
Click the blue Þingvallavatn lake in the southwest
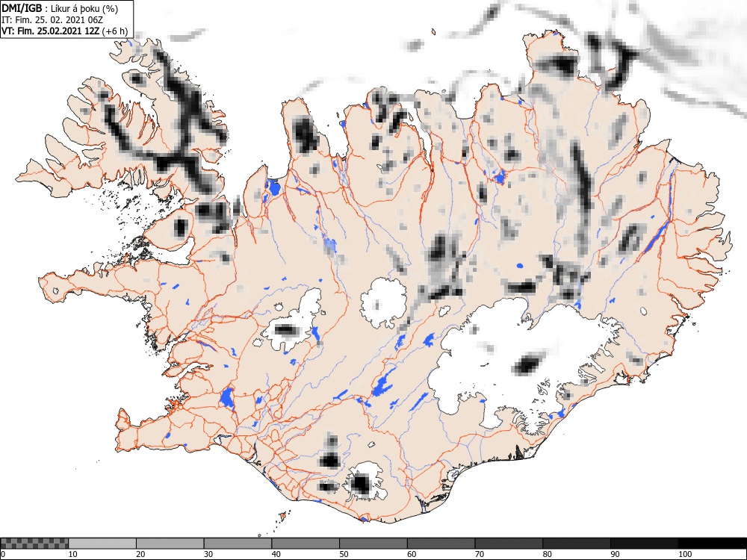pos(227,398)
